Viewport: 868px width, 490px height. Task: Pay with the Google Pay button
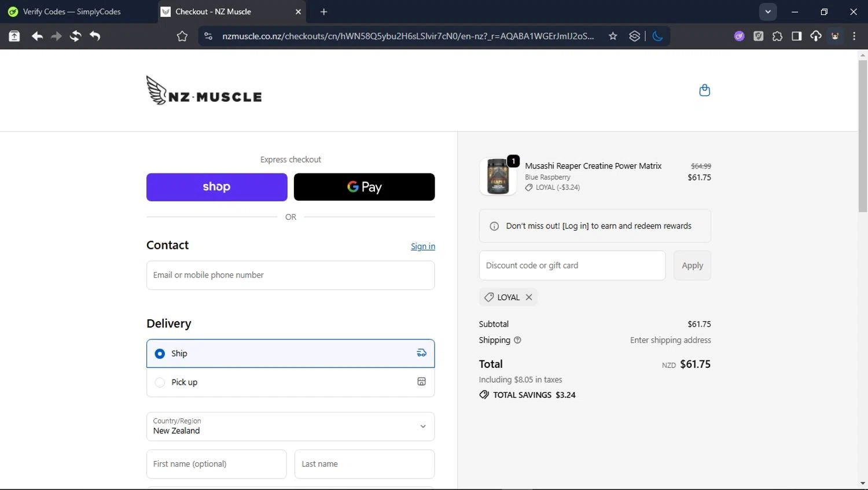click(x=364, y=187)
